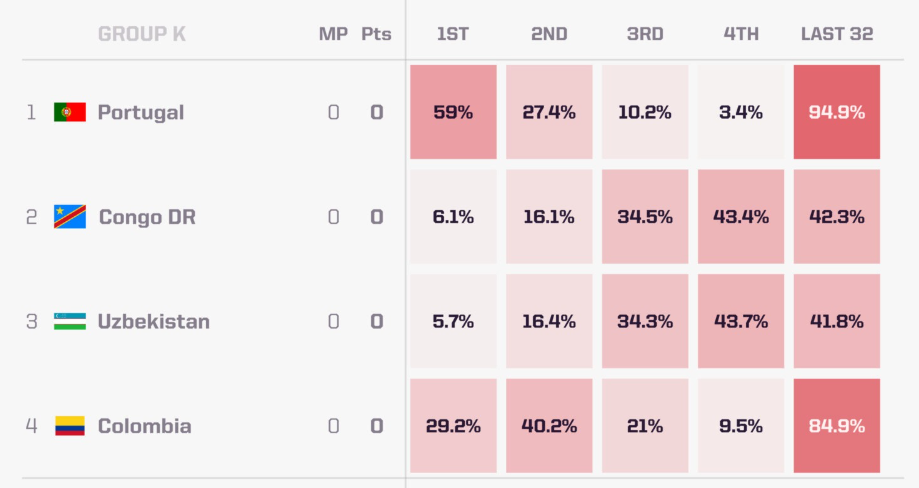Open the Portugal team link
This screenshot has height=488, width=919.
point(141,112)
